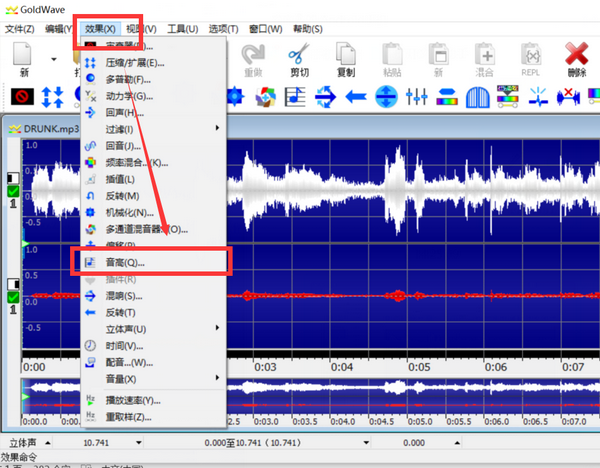
Task: Click the red X Delete (删除) icon
Action: click(577, 54)
